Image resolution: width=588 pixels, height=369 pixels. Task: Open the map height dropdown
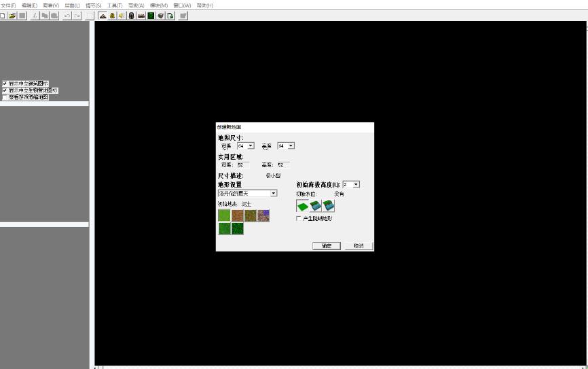(291, 145)
